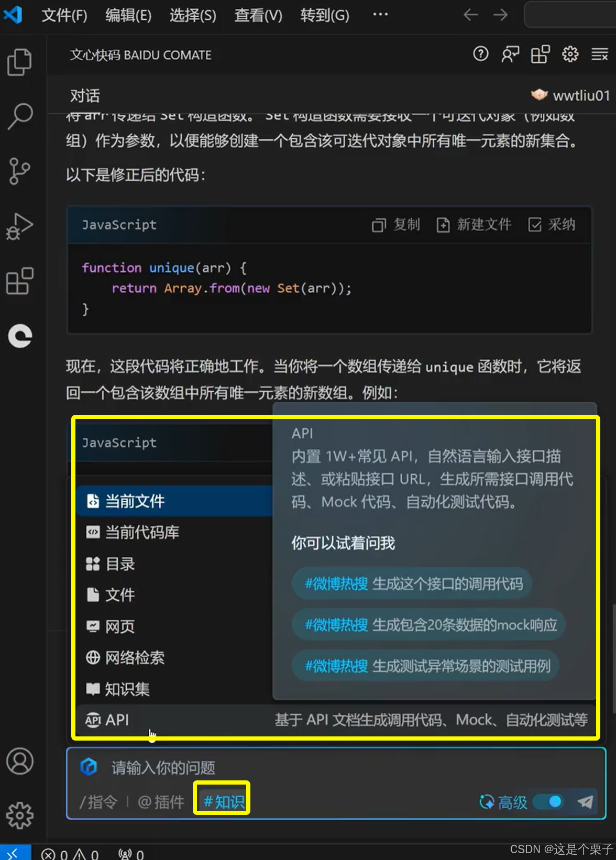Click the user name wwtliu01
616x860 pixels.
click(x=581, y=95)
